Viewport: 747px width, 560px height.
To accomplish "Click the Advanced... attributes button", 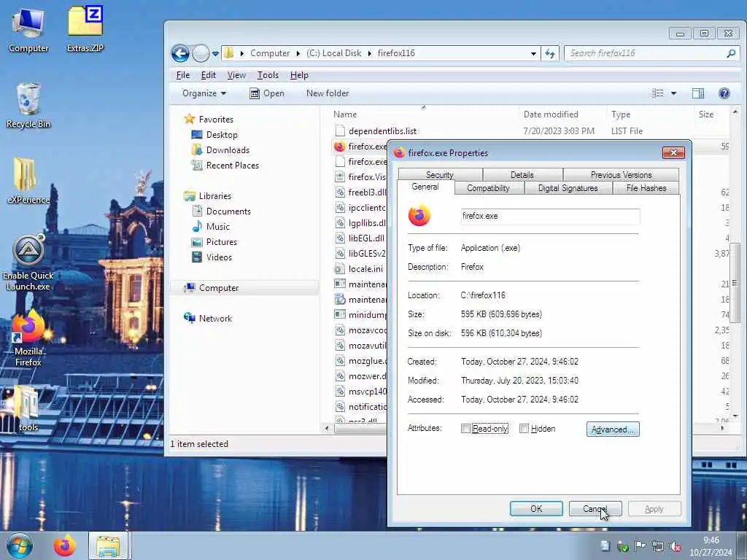I will coord(613,429).
